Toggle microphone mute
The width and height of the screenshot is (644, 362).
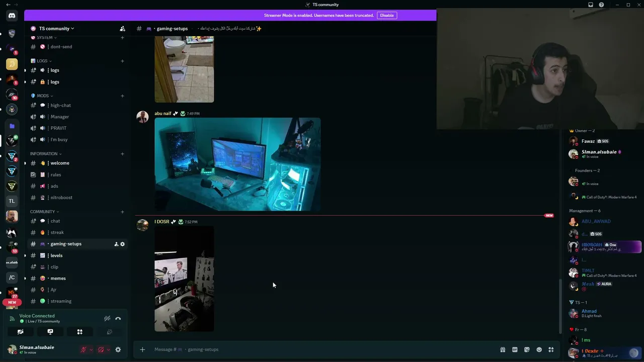pyautogui.click(x=84, y=349)
